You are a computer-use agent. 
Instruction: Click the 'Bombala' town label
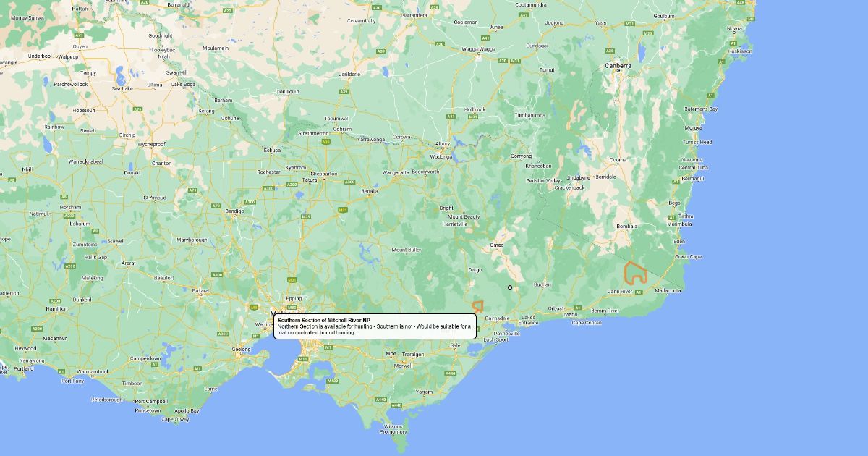(x=626, y=226)
